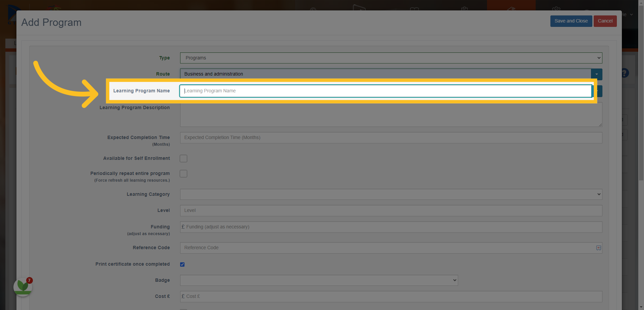Open the green leaf chat widget
This screenshot has width=644, height=310.
(x=23, y=287)
